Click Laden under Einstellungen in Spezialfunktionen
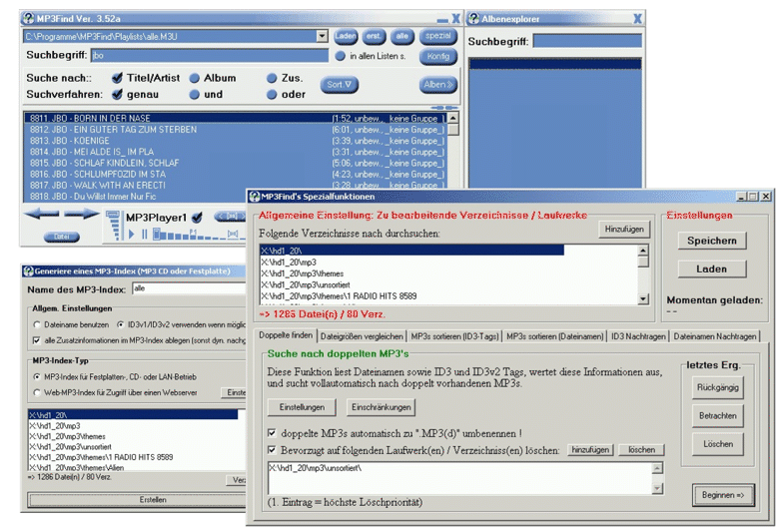This screenshot has width=779, height=532. [712, 268]
